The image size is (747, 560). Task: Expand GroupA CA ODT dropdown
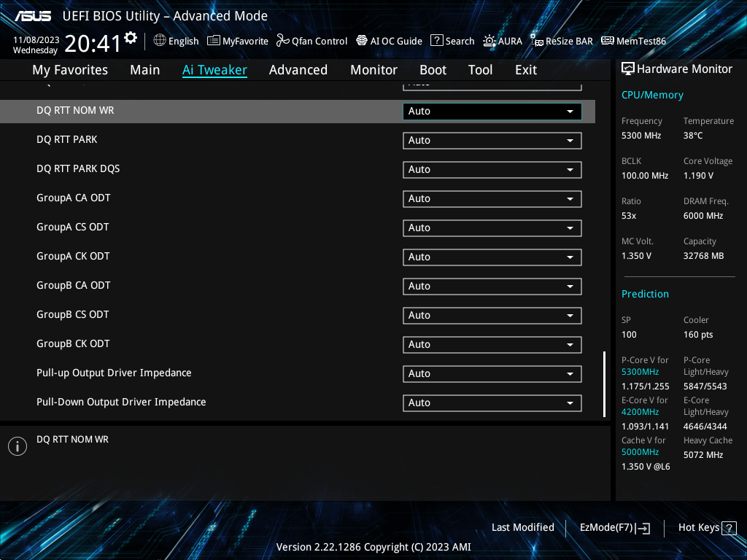[492, 199]
